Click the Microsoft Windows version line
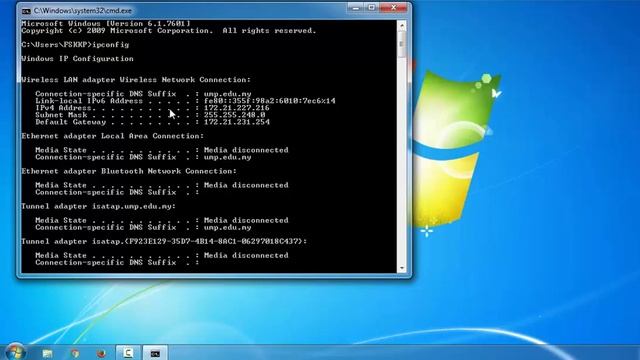The height and width of the screenshot is (360, 640). 106,24
